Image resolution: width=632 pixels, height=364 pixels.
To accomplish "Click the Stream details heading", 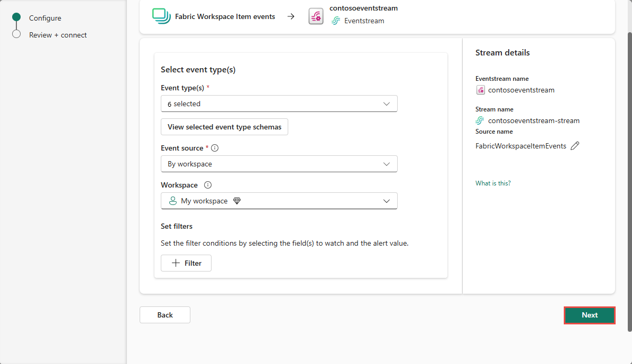I will pyautogui.click(x=502, y=53).
